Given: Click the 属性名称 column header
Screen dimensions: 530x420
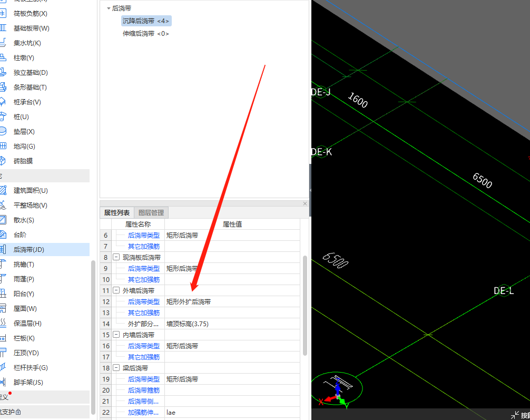Looking at the screenshot, I should coord(138,224).
